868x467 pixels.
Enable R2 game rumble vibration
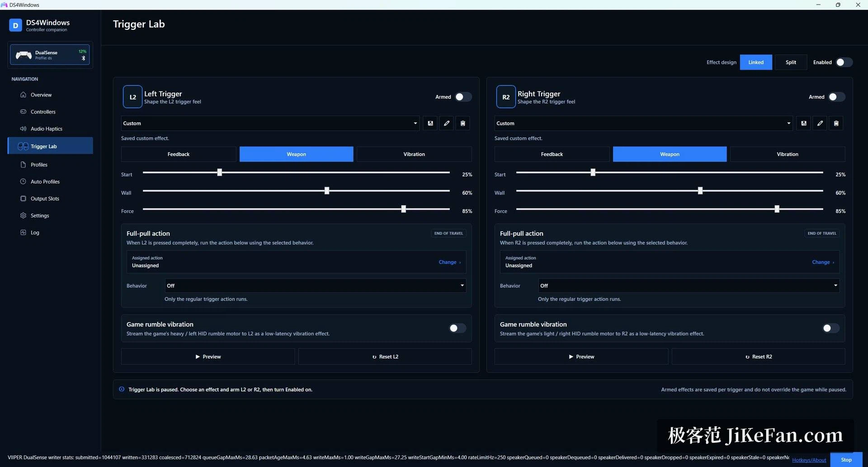tap(830, 328)
